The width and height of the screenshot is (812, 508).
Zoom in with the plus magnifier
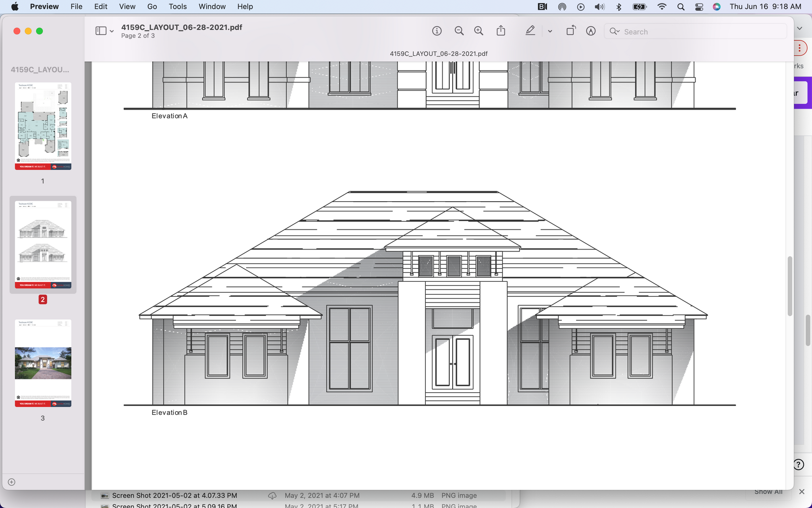coord(478,31)
